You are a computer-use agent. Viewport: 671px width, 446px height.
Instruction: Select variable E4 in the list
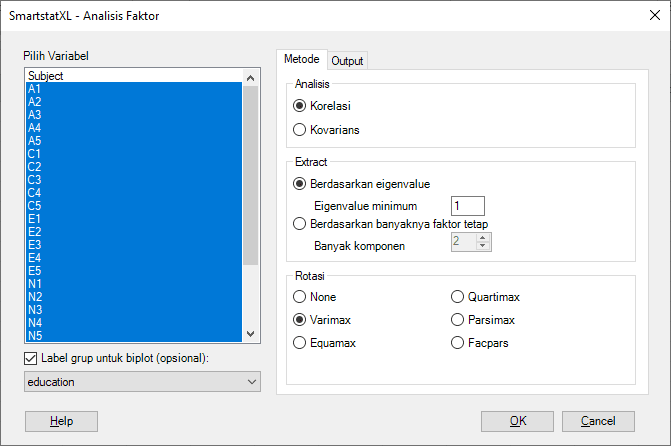point(134,258)
